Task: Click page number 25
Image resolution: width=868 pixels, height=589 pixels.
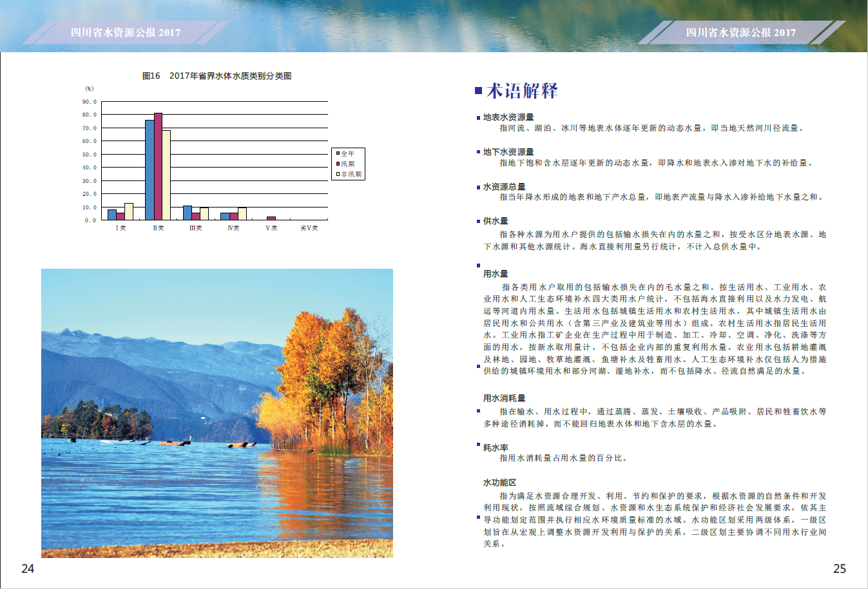Action: click(839, 568)
